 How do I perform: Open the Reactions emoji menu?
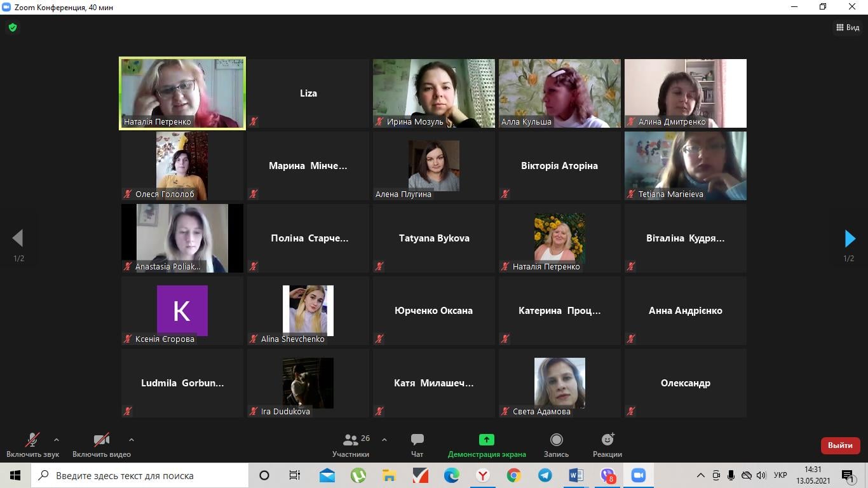(607, 440)
